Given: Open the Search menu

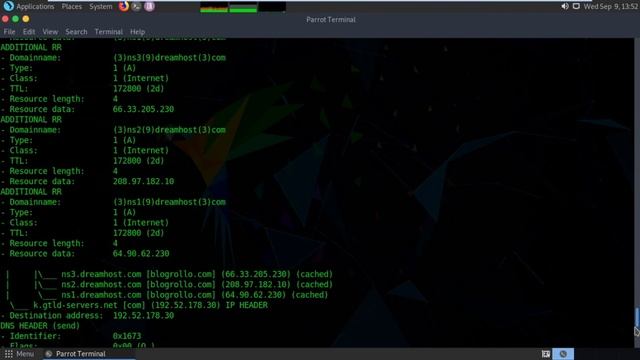Looking at the screenshot, I should tap(76, 31).
